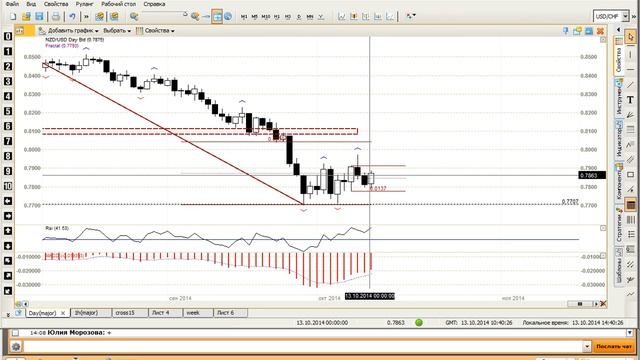Select the MN timeframe button
The height and width of the screenshot is (360, 640).
[x=310, y=17]
